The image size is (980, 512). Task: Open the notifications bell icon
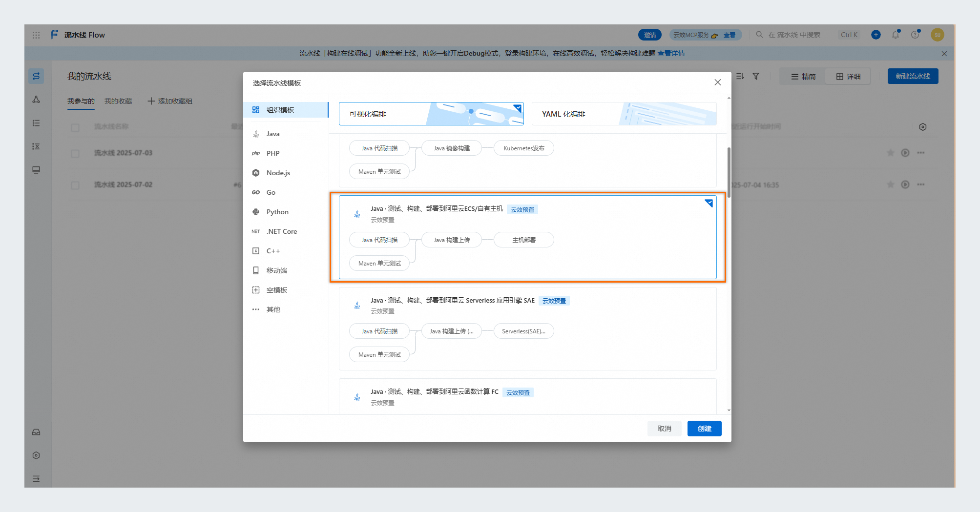896,35
